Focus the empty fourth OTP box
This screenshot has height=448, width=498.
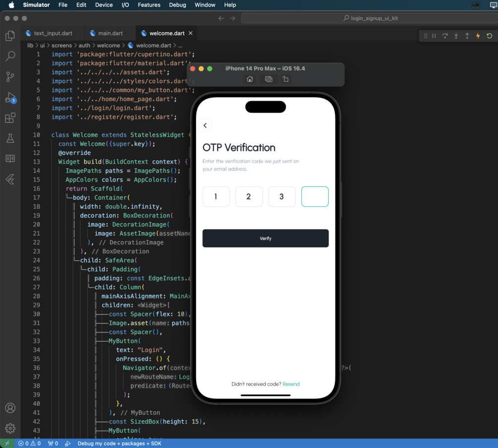coord(315,197)
